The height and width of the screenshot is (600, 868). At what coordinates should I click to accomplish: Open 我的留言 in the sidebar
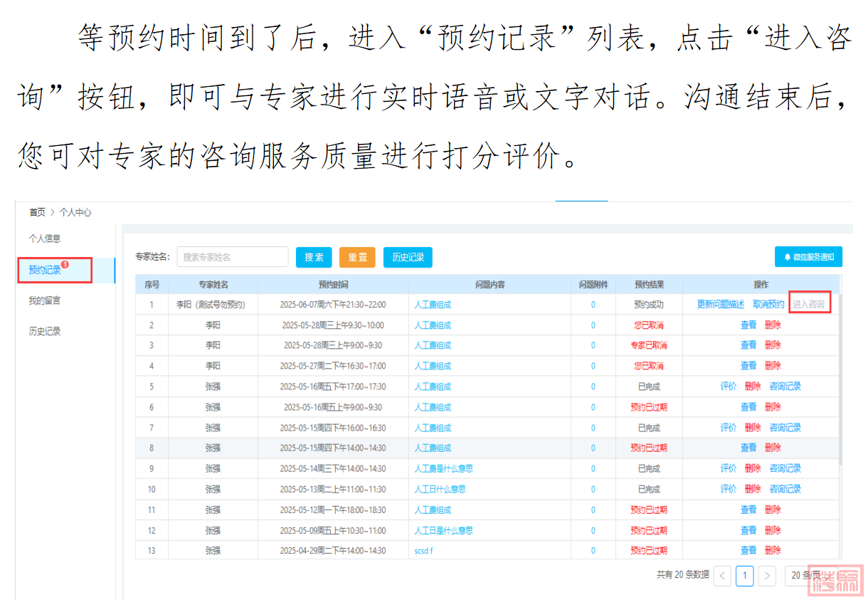(x=45, y=301)
